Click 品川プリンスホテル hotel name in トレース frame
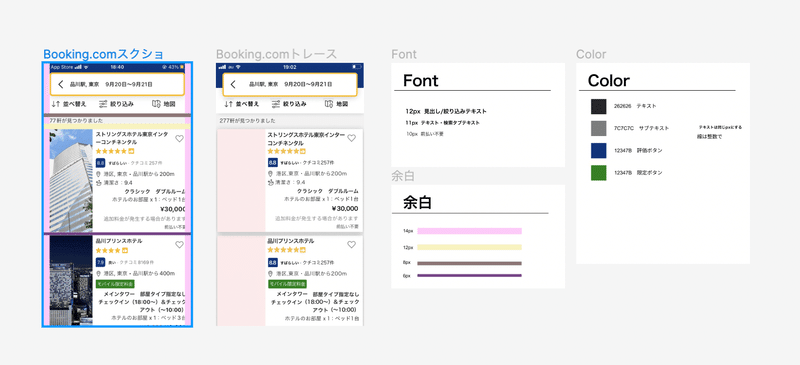Image resolution: width=800 pixels, height=365 pixels. click(290, 240)
